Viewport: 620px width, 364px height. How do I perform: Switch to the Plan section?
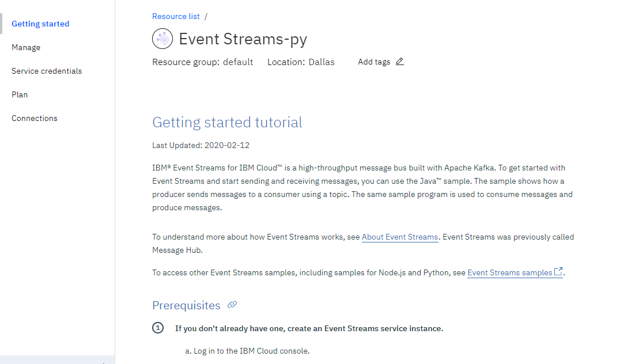pyautogui.click(x=20, y=94)
